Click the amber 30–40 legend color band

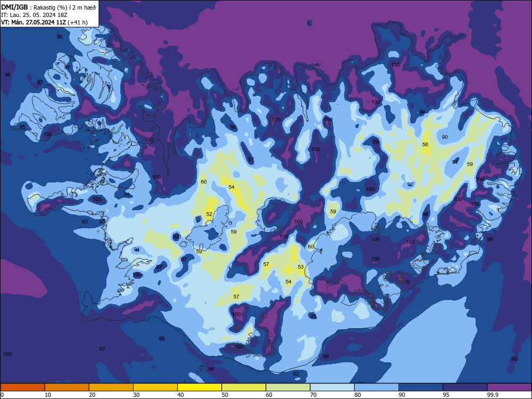[155, 387]
